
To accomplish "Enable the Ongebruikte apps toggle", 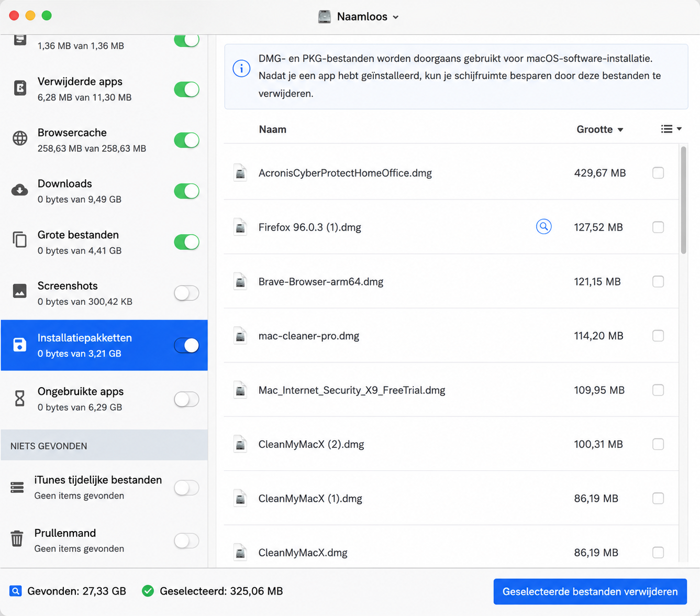I will 186,399.
